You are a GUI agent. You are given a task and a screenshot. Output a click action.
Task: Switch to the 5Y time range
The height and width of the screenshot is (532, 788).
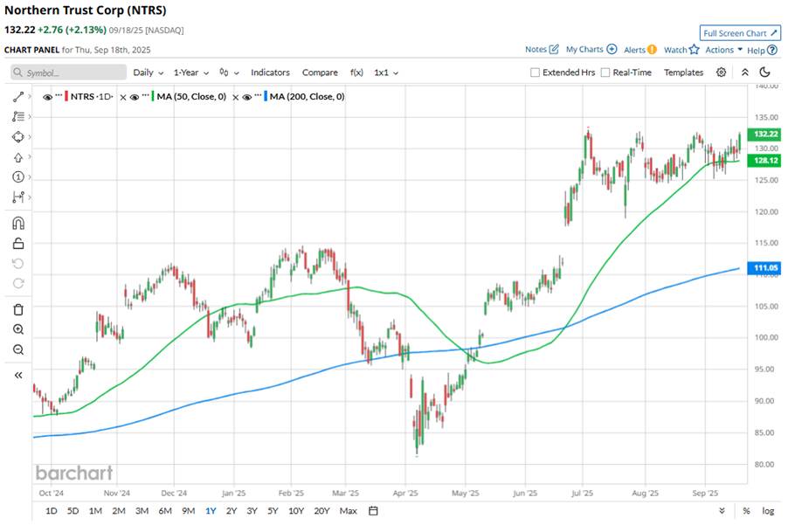273,511
